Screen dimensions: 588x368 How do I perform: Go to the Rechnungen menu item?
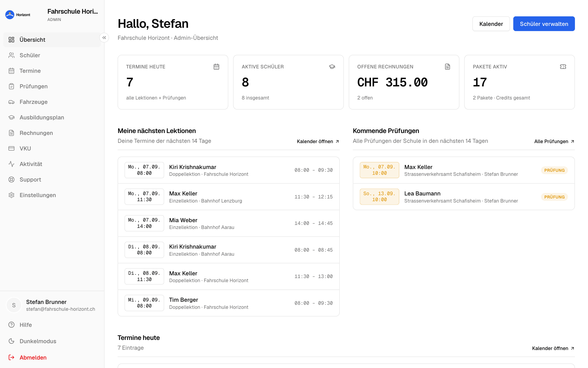click(52, 133)
